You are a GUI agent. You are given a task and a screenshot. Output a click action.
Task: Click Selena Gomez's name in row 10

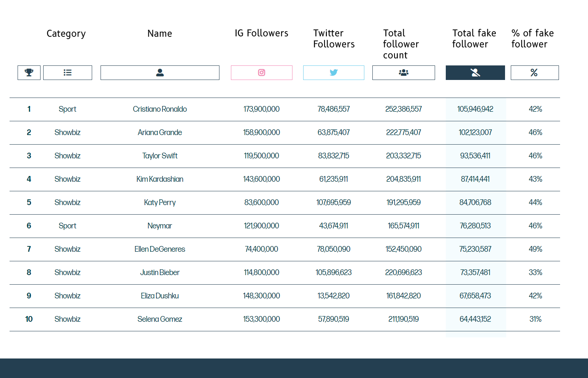pyautogui.click(x=160, y=319)
